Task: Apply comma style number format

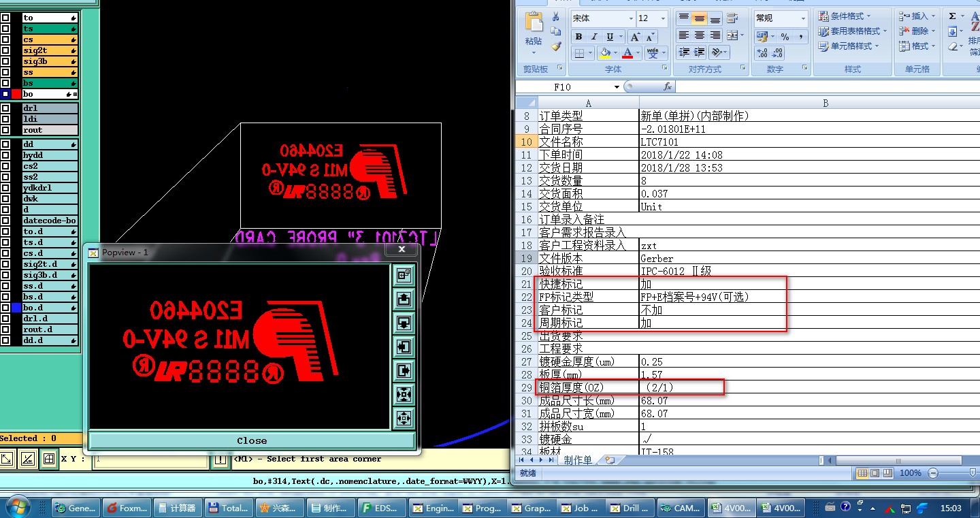Action: point(800,37)
